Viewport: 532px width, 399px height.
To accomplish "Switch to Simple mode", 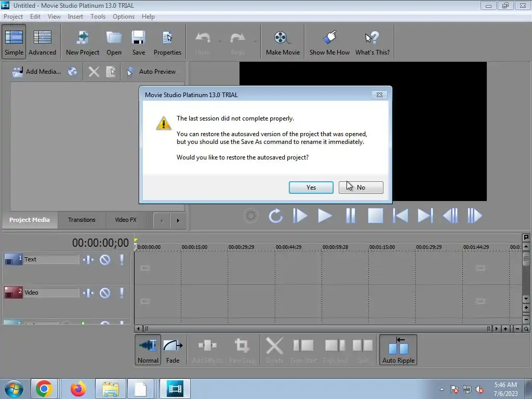I will pyautogui.click(x=14, y=42).
